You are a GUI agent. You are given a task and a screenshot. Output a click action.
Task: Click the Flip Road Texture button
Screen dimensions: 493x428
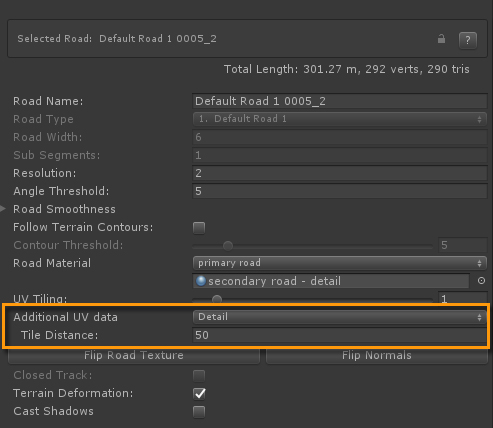click(x=134, y=355)
